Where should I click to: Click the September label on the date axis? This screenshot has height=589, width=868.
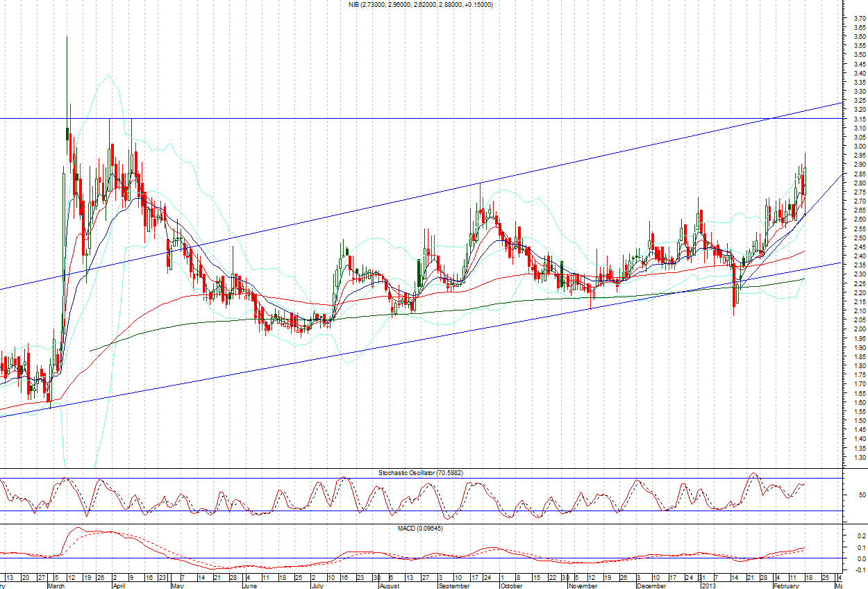455,586
